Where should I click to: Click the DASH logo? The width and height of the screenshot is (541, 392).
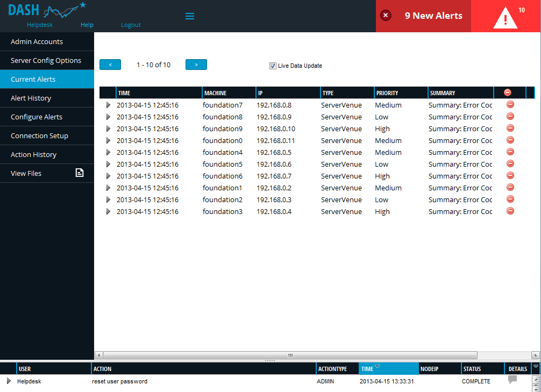tap(47, 10)
